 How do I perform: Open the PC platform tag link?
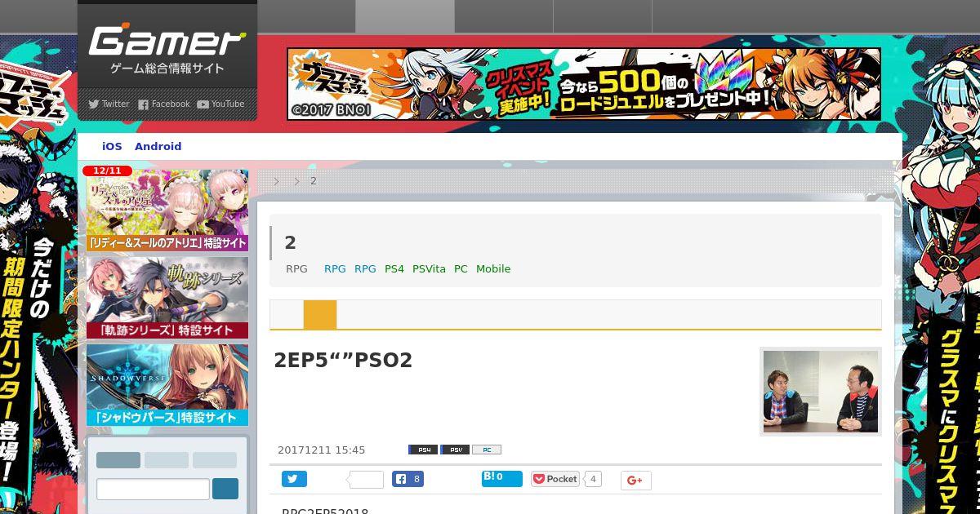461,268
